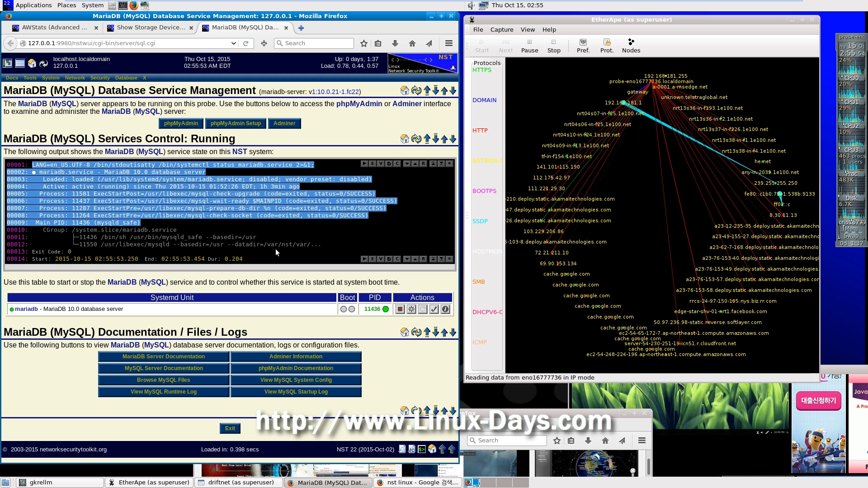Click HTTPS protocol in EtherApe legend
The height and width of the screenshot is (488, 868).
pyautogui.click(x=482, y=70)
